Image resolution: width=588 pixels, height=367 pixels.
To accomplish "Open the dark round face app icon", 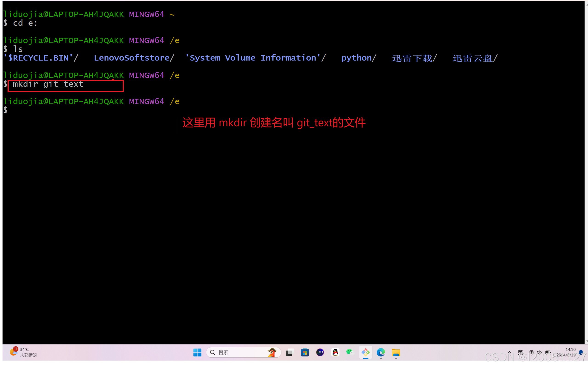I will pyautogui.click(x=320, y=352).
